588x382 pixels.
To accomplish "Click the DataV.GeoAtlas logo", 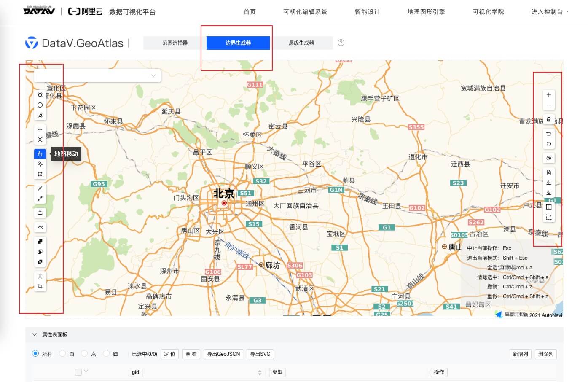I will [74, 43].
